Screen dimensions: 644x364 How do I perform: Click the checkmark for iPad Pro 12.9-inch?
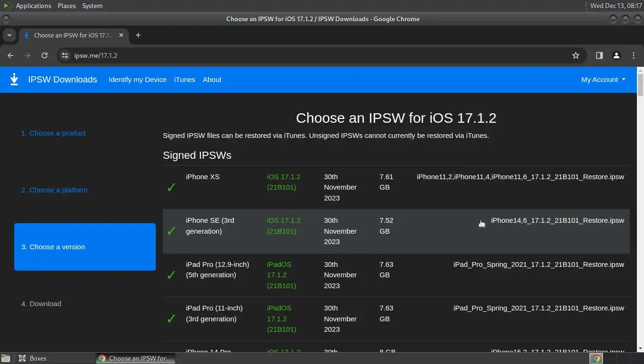(171, 275)
